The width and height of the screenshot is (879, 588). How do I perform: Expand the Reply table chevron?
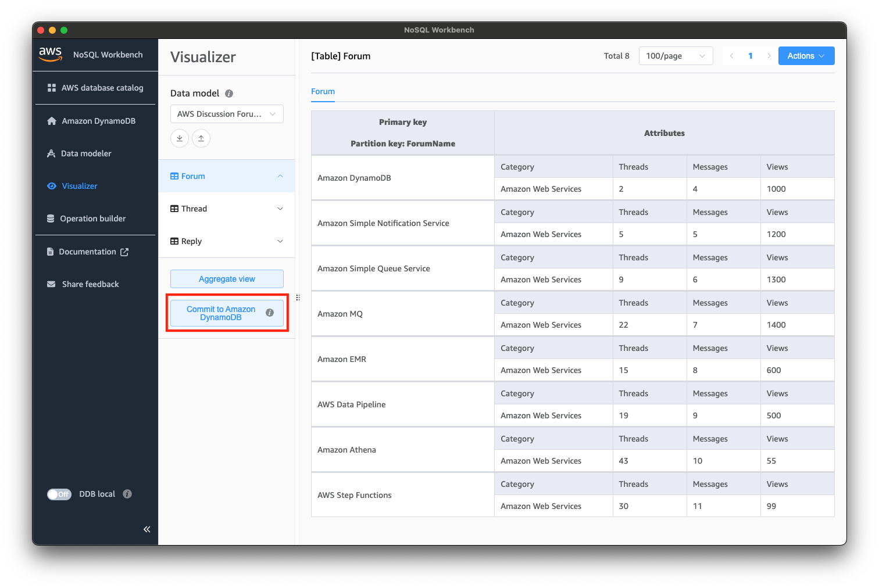coord(280,241)
